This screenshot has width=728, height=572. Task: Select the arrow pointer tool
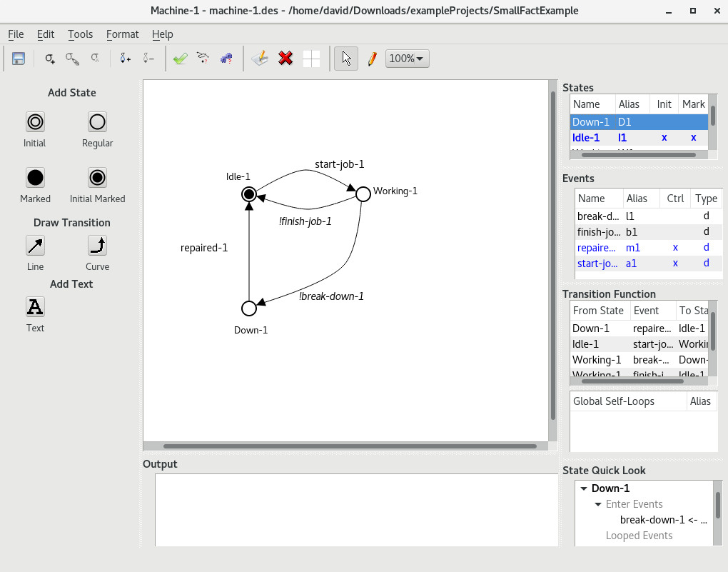(x=346, y=59)
